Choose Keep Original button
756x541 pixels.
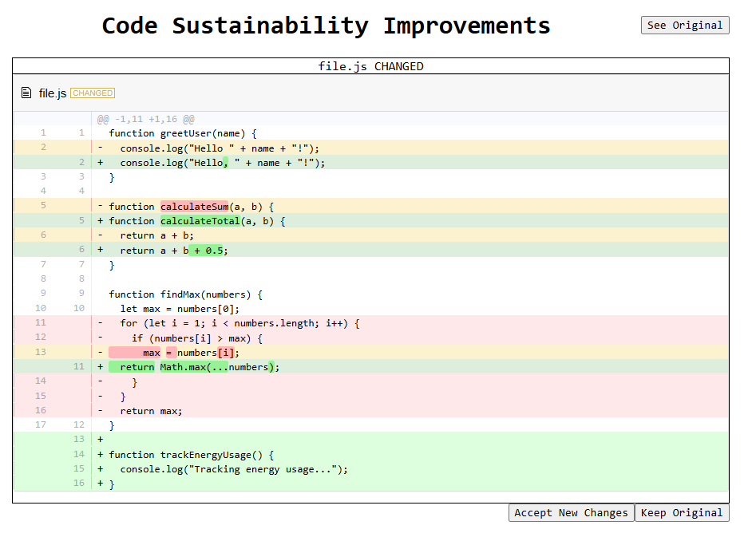[x=681, y=513]
